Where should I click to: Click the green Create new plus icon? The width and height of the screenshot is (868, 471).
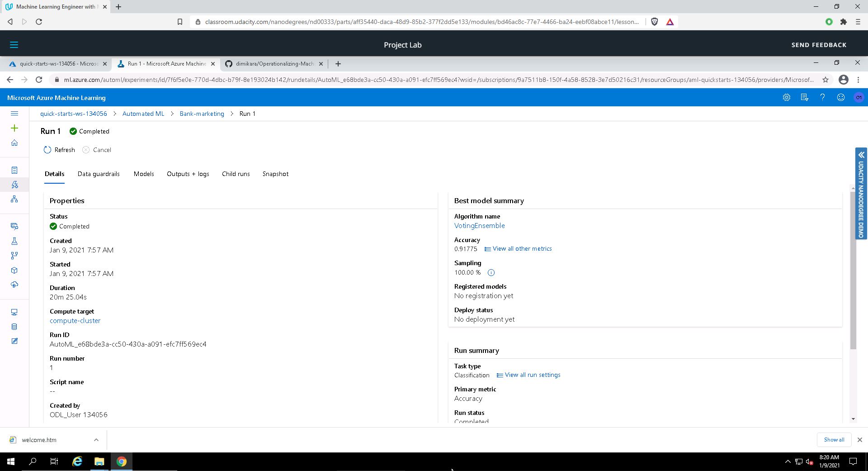tap(14, 128)
